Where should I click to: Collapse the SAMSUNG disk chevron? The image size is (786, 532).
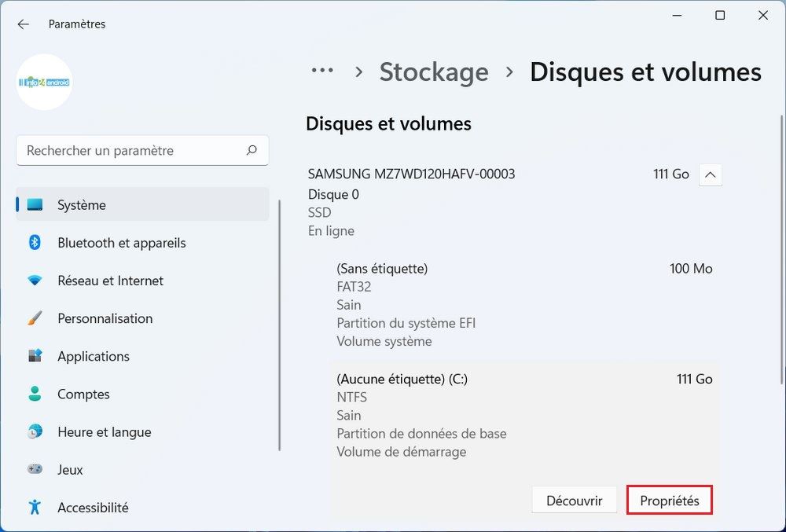coord(710,174)
